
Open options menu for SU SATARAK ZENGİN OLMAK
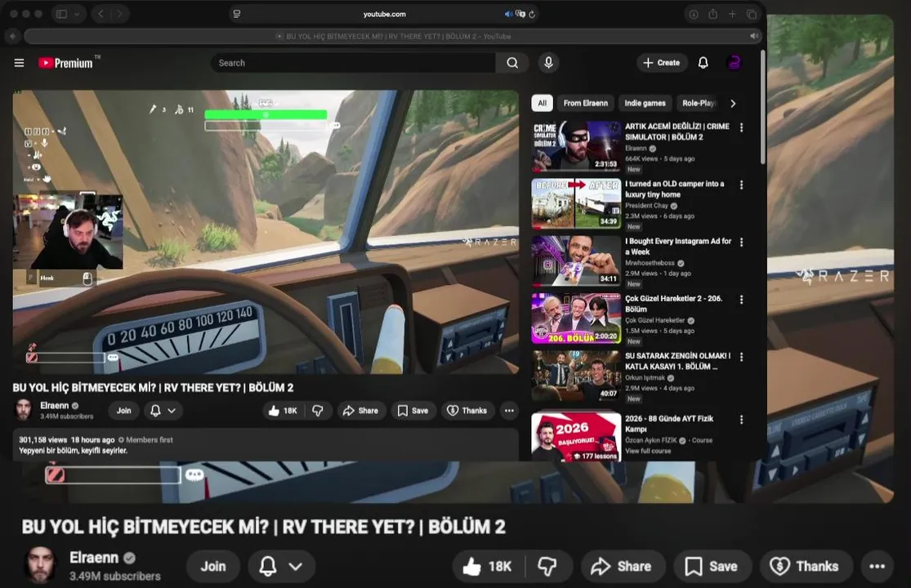pos(741,358)
